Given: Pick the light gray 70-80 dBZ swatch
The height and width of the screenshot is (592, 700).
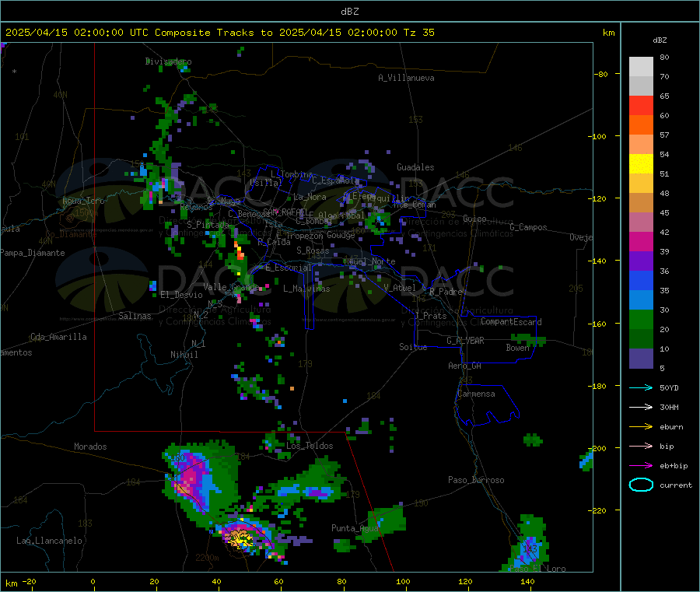Looking at the screenshot, I should (x=641, y=67).
